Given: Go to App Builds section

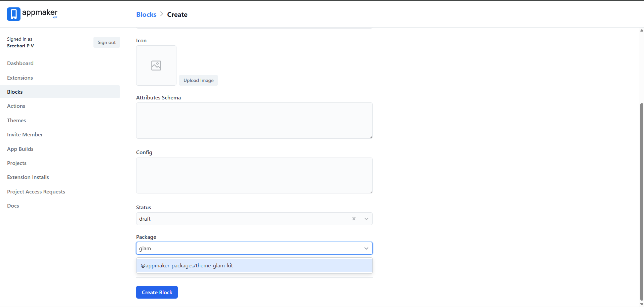Looking at the screenshot, I should [20, 149].
